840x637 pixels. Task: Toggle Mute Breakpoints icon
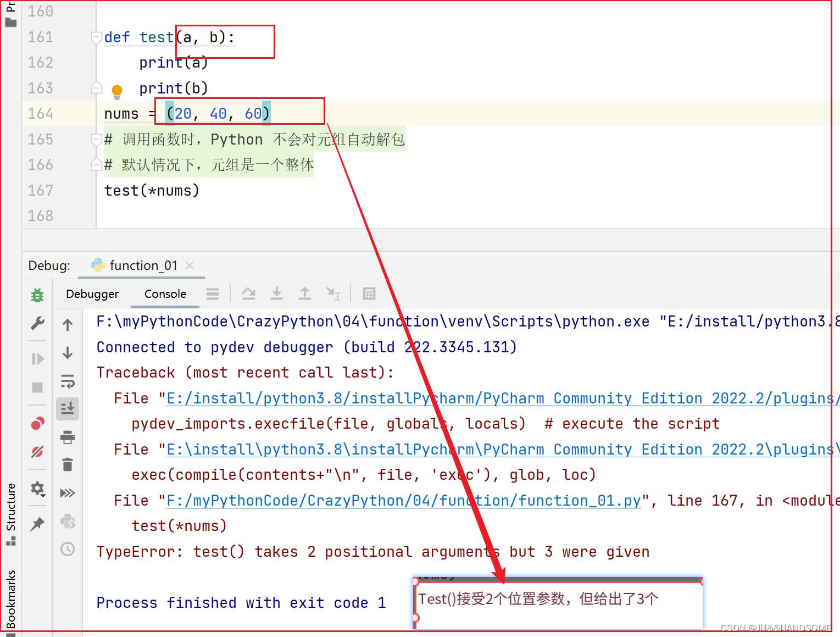[37, 452]
